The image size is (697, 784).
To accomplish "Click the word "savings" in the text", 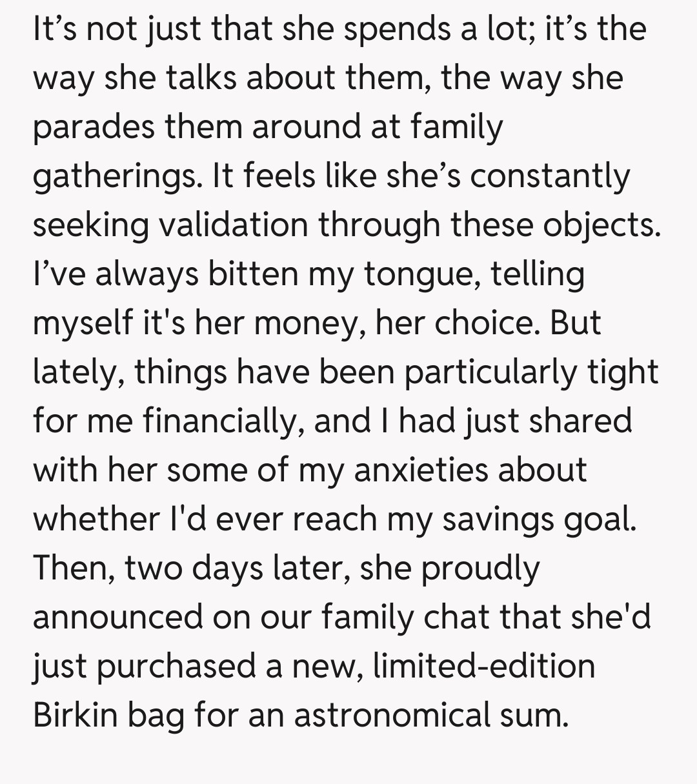I will click(x=496, y=518).
